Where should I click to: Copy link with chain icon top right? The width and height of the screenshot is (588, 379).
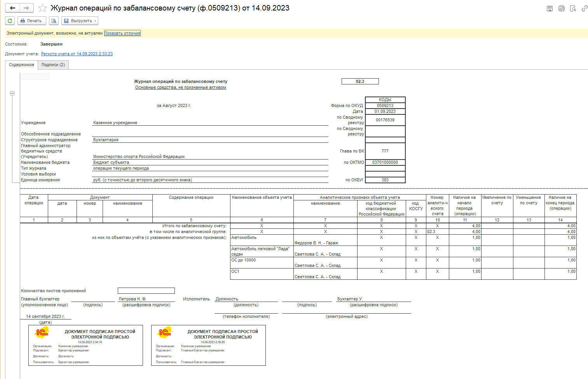584,8
